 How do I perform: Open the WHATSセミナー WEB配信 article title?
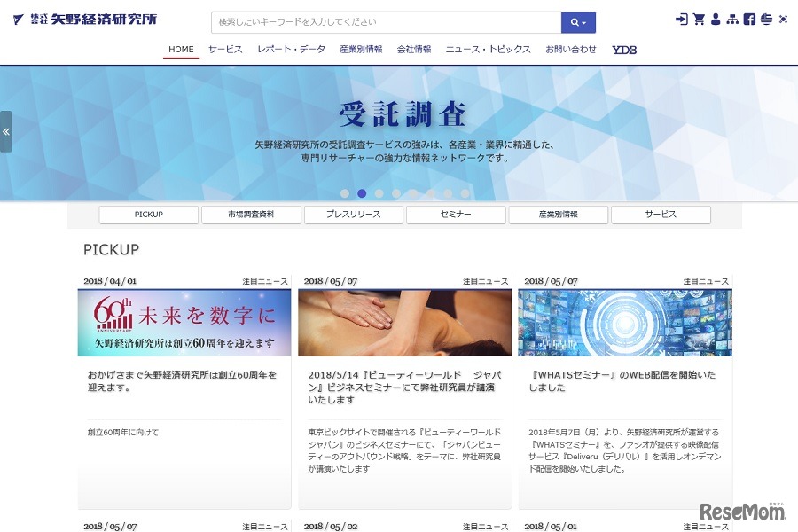622,380
